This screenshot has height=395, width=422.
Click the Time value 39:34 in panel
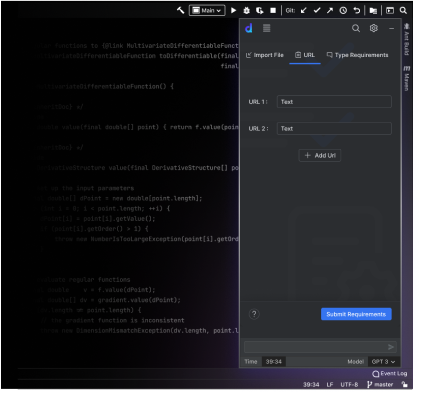[x=274, y=362]
